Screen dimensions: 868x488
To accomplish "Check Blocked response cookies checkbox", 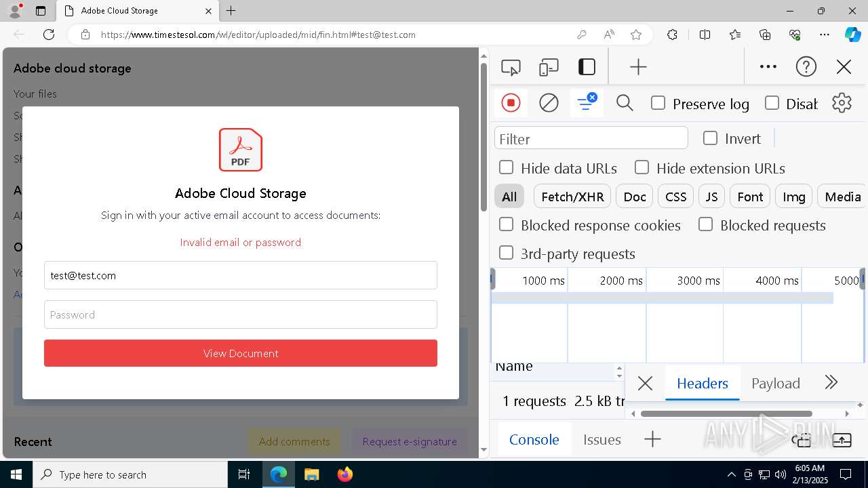I will (506, 224).
